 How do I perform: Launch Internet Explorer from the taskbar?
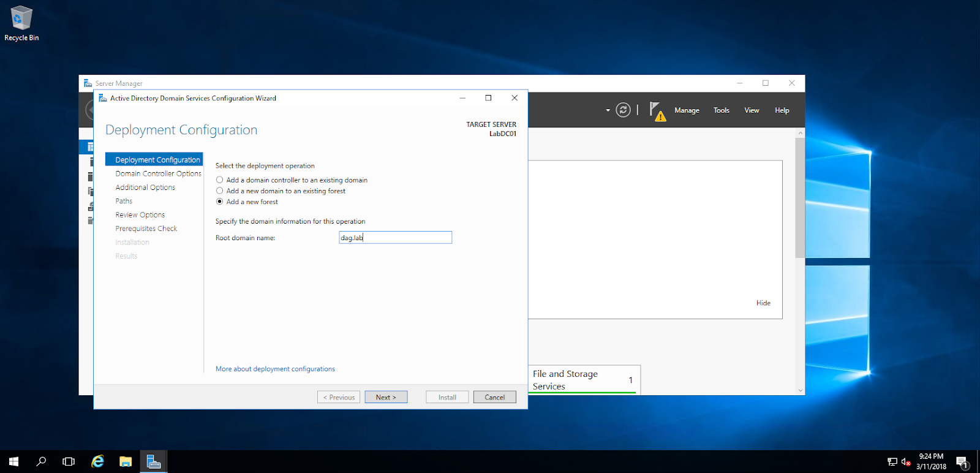[97, 461]
